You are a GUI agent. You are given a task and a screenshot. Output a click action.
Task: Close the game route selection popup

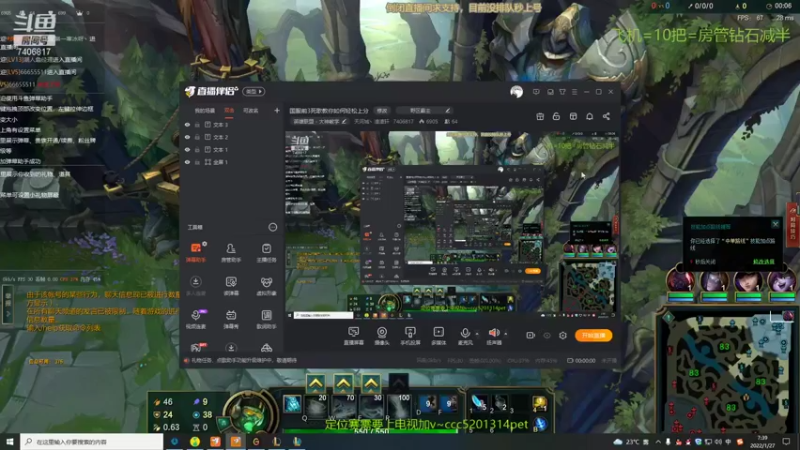tap(776, 224)
